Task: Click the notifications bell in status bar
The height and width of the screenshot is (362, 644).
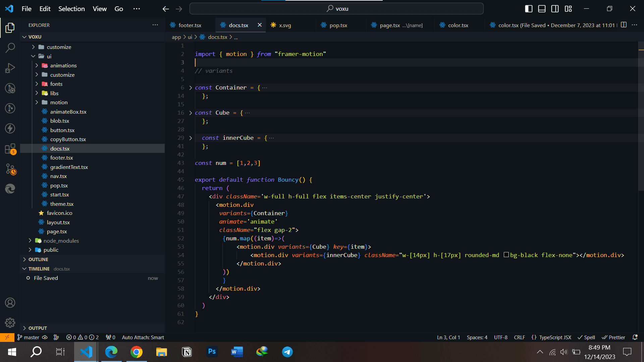Action: 635,338
